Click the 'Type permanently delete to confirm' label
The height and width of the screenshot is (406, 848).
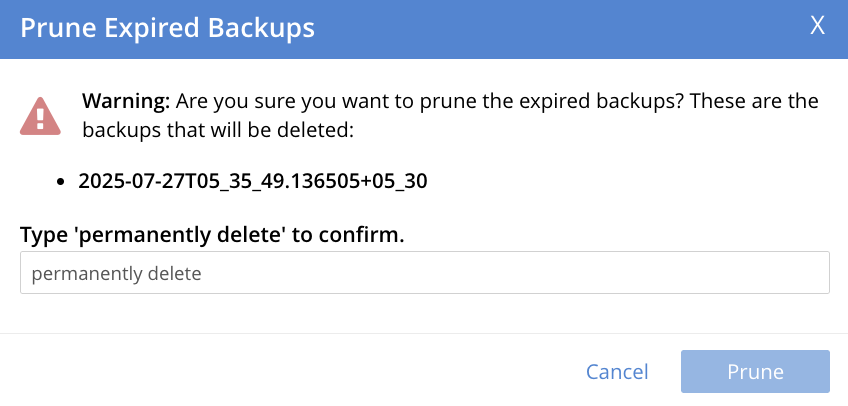(212, 235)
